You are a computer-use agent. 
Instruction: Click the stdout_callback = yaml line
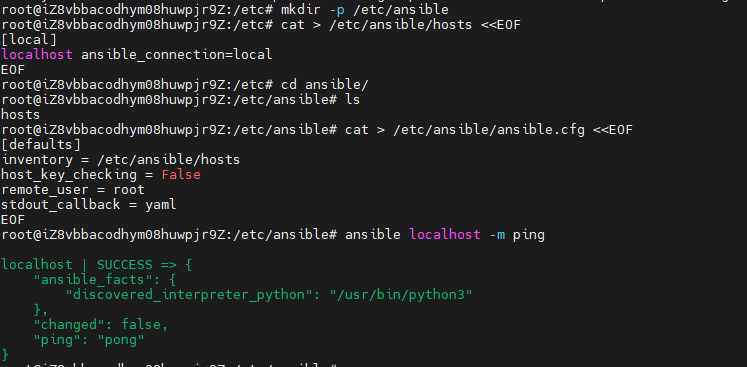pyautogui.click(x=89, y=204)
